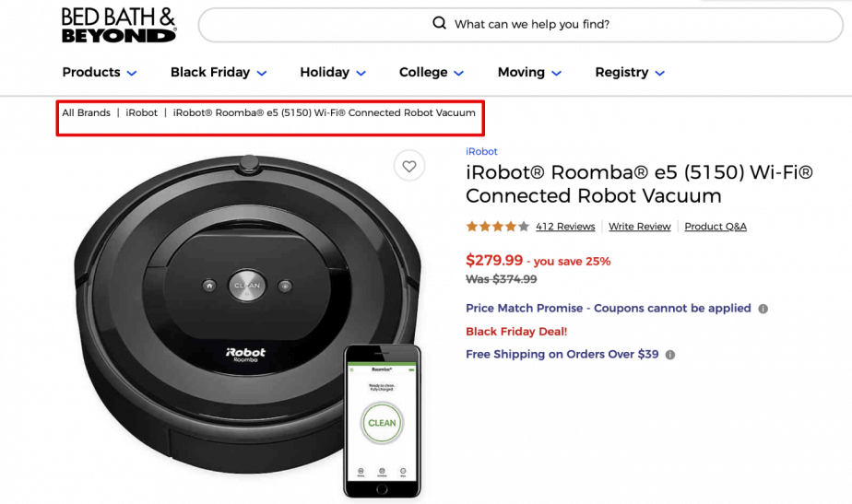
Task: Go to All Brands breadcrumb
Action: click(x=86, y=113)
